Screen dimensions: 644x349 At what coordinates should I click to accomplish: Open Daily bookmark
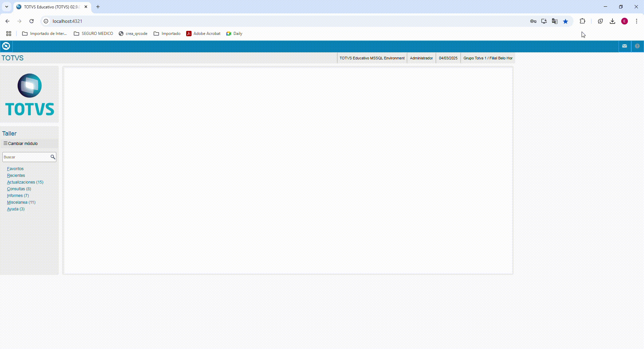(x=234, y=34)
